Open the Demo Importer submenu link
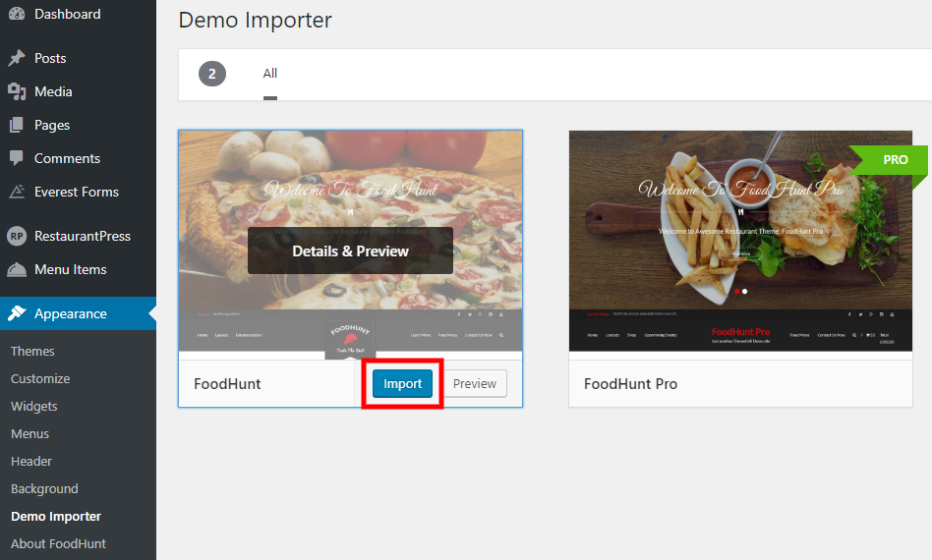The image size is (932, 560). point(56,516)
